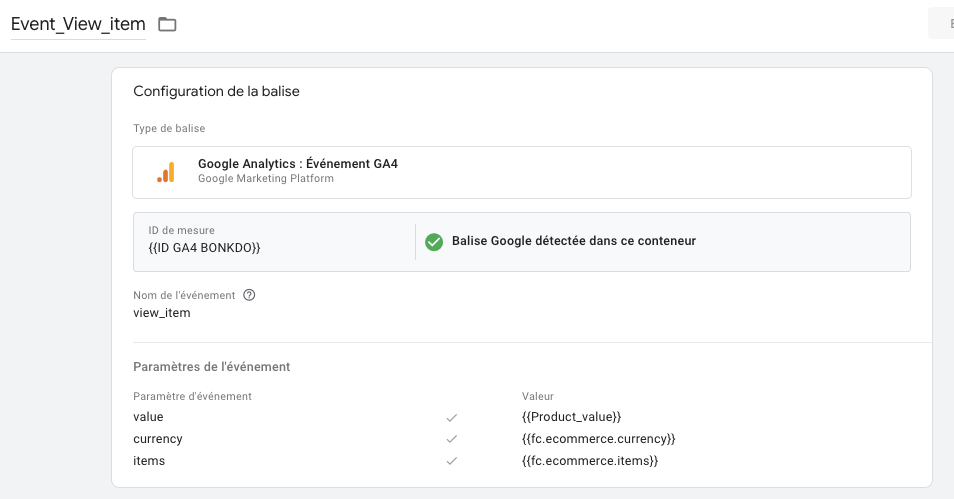
Task: Click the checkmark icon in items row
Action: click(x=451, y=461)
